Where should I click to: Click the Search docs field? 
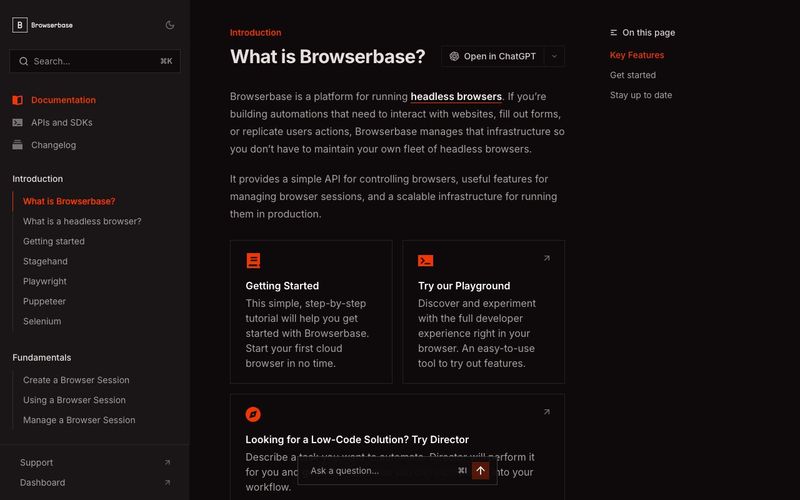click(95, 61)
